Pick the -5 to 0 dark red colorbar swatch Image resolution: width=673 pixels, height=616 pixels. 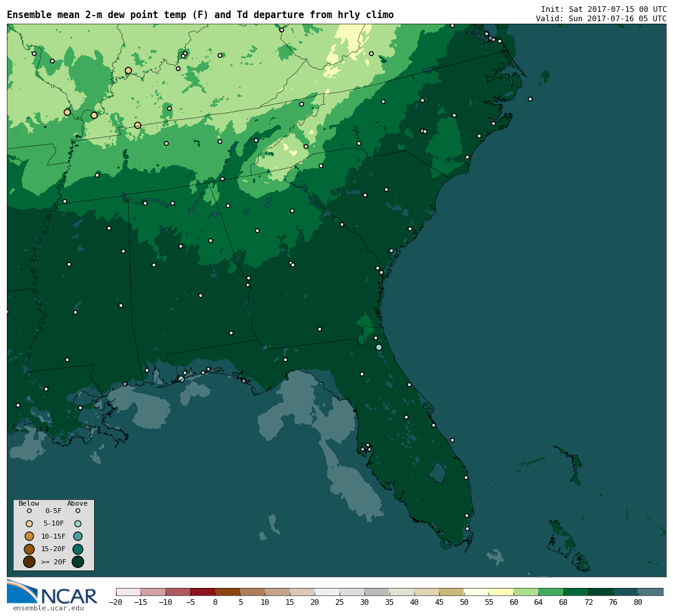click(203, 592)
